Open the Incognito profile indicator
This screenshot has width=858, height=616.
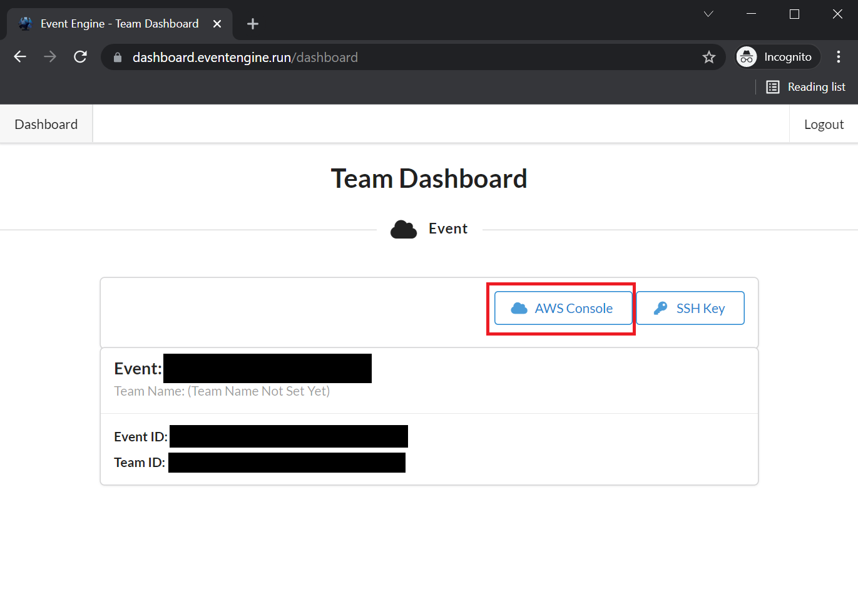777,57
